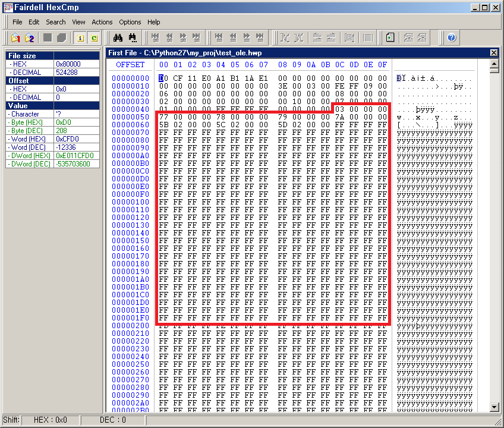Click the side-by-side panels view icon
This screenshot has height=428, width=504.
click(x=349, y=38)
